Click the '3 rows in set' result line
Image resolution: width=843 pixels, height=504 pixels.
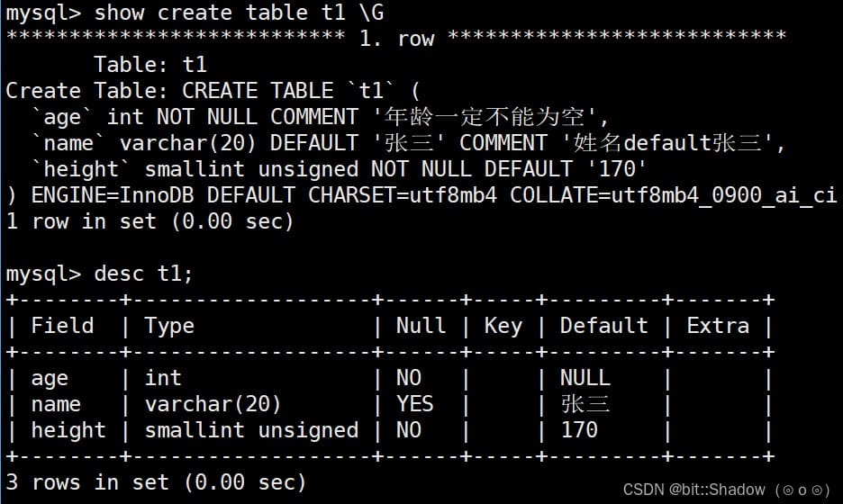coord(156,482)
